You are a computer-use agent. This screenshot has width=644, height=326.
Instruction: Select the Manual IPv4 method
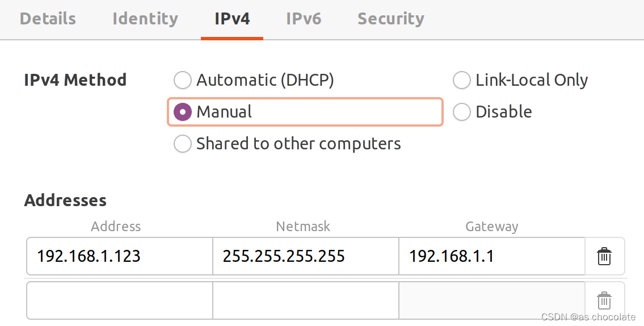tap(182, 112)
